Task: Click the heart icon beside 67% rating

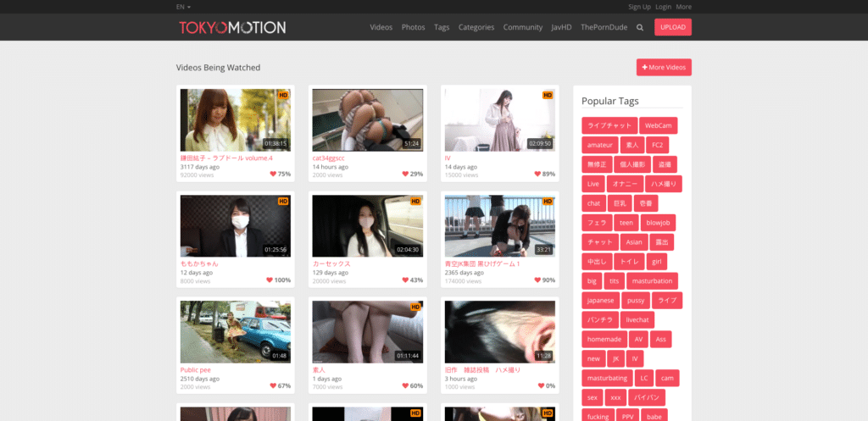Action: (273, 385)
